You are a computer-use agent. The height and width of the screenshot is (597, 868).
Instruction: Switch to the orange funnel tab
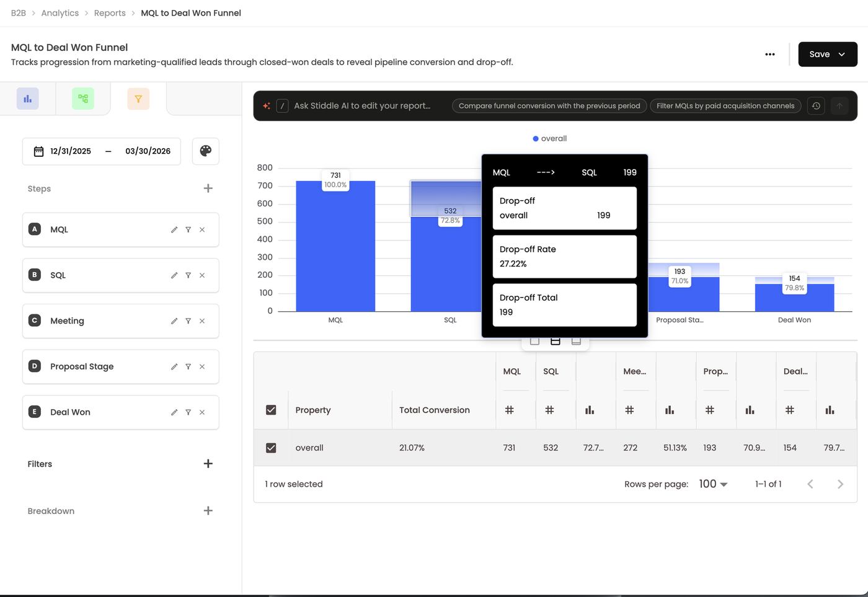click(x=138, y=99)
